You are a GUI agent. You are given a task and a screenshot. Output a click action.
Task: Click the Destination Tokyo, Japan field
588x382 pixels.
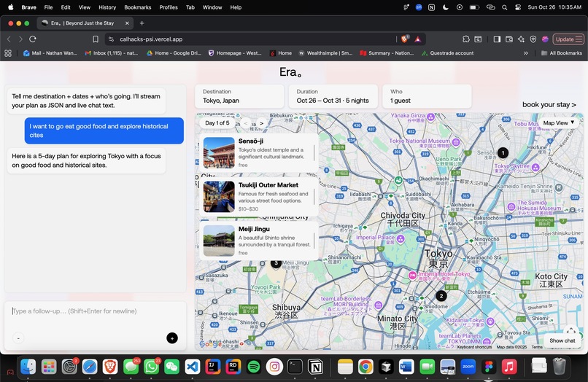[239, 96]
